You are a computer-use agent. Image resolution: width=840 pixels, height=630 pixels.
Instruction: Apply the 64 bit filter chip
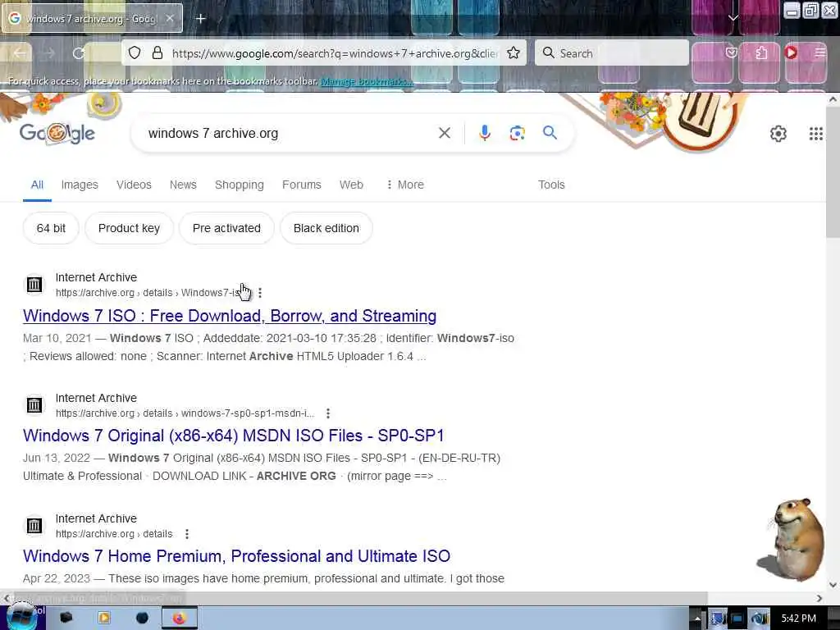pos(51,228)
